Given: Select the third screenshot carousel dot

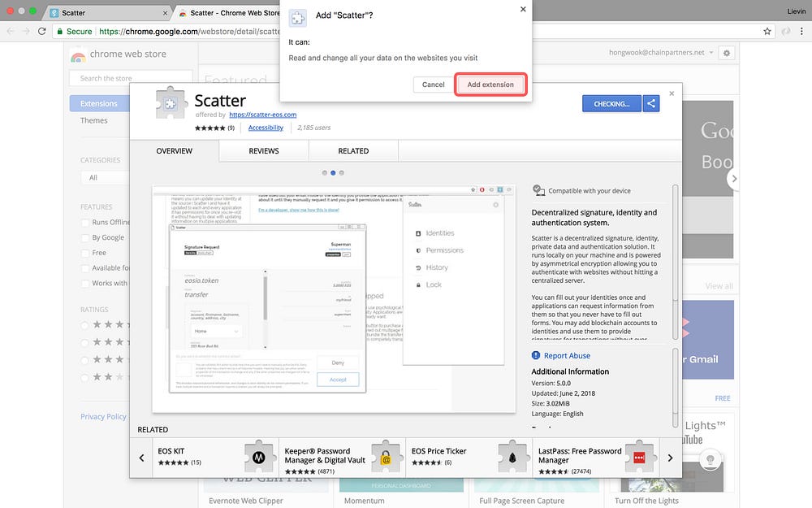Looking at the screenshot, I should (x=341, y=172).
